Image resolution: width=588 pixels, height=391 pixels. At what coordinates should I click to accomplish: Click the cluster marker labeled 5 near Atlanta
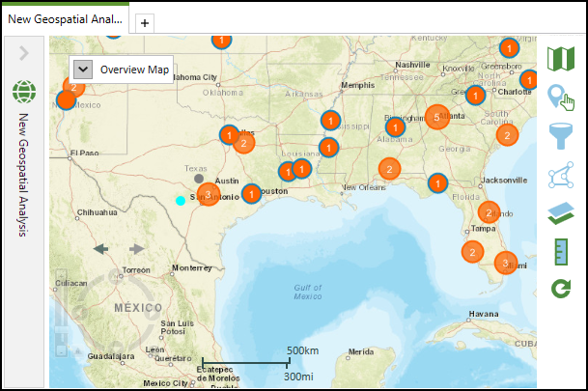436,117
